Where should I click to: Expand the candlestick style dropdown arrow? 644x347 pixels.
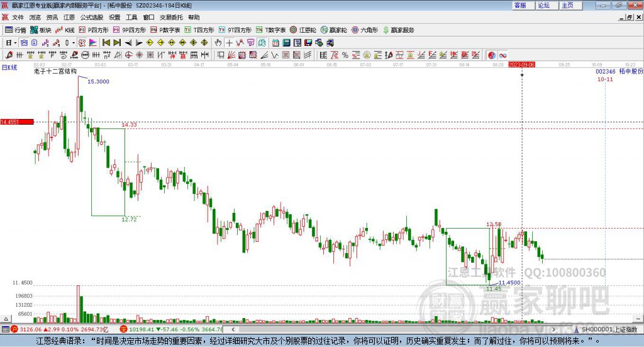(x=74, y=43)
